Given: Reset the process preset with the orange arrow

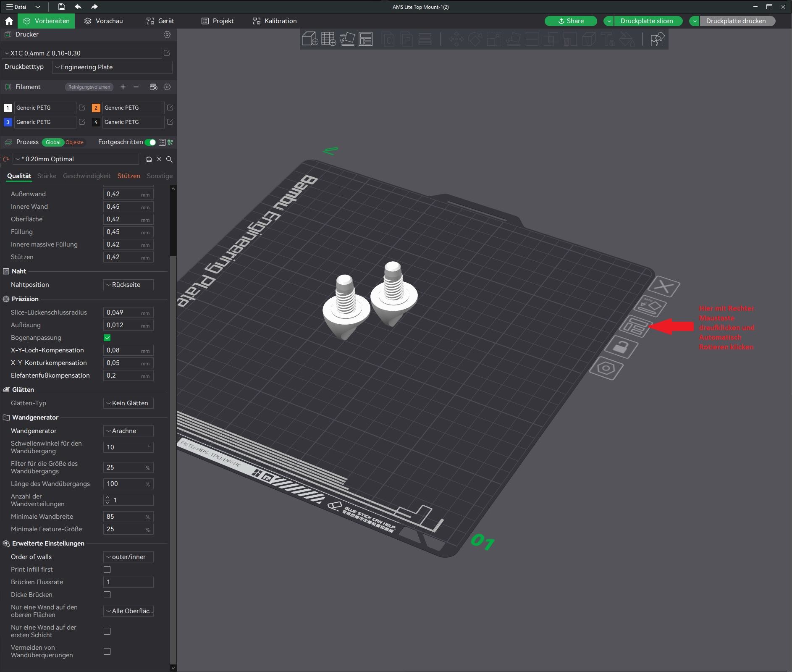Looking at the screenshot, I should click(6, 159).
